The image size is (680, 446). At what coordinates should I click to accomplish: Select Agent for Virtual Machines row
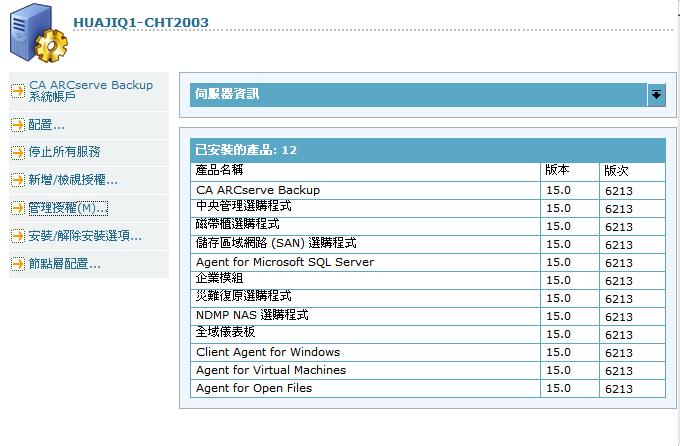pos(428,371)
